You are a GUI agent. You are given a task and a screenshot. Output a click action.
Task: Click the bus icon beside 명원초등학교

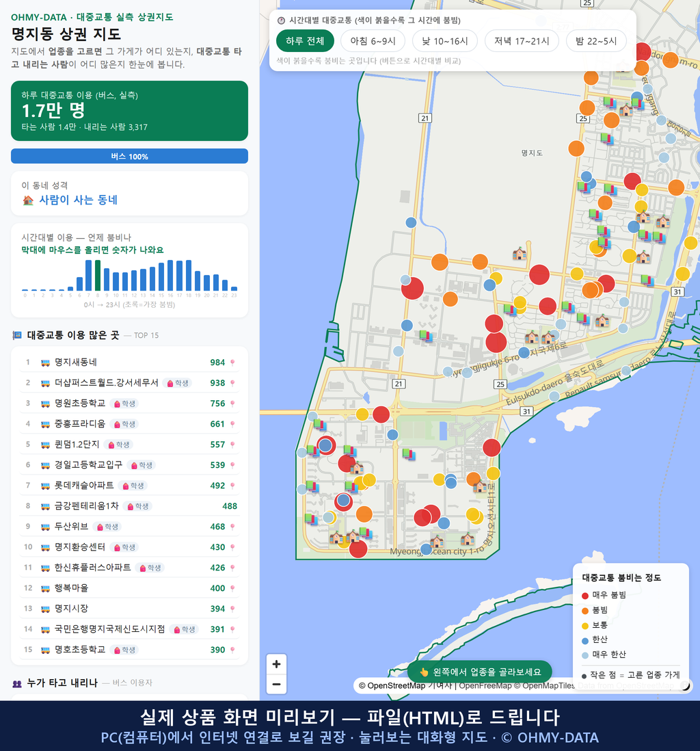[x=46, y=404]
